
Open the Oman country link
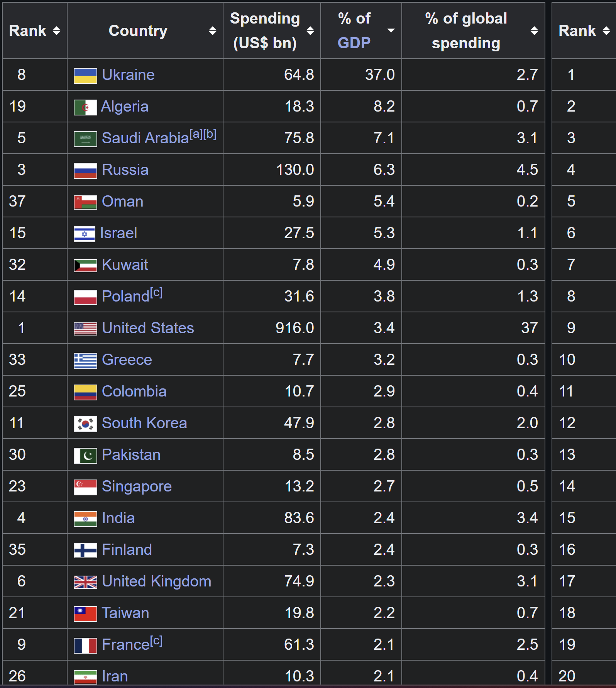(123, 202)
